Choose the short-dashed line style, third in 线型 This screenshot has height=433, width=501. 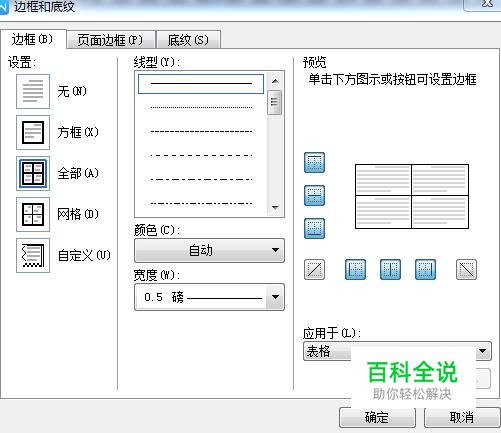201,132
